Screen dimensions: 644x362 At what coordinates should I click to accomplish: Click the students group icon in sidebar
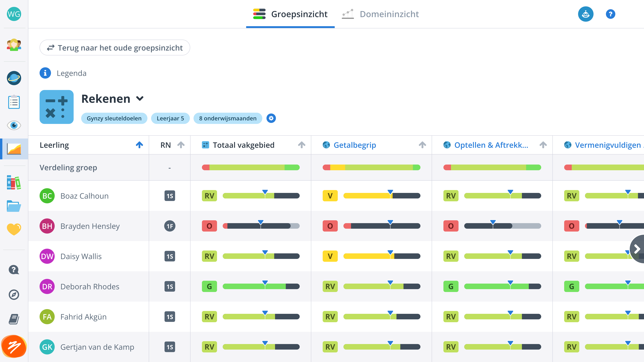click(14, 45)
